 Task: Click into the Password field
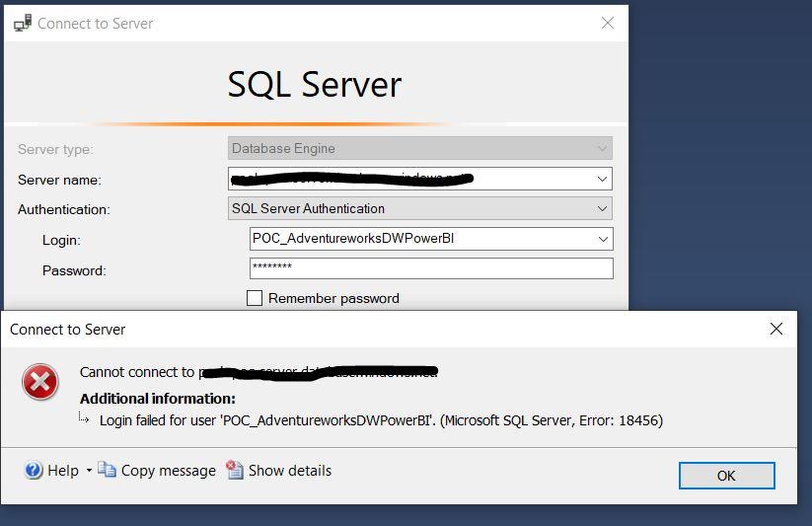coord(431,268)
